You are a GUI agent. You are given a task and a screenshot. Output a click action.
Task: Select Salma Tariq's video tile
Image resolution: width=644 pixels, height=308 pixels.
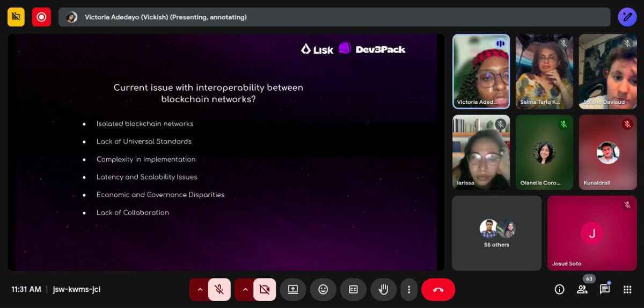click(544, 71)
